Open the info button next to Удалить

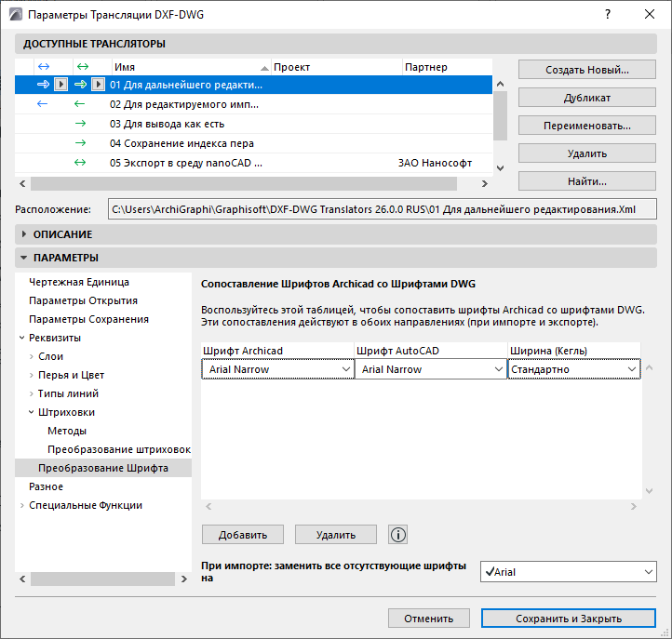point(398,535)
